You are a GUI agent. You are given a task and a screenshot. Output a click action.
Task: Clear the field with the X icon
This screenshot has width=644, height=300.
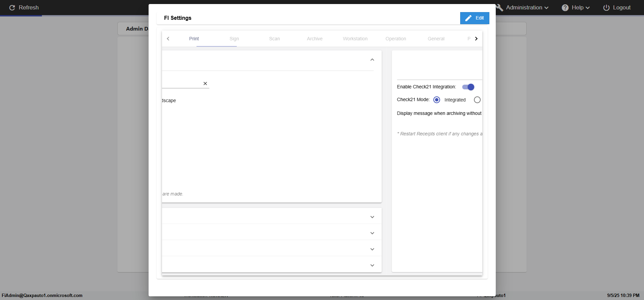(x=205, y=84)
